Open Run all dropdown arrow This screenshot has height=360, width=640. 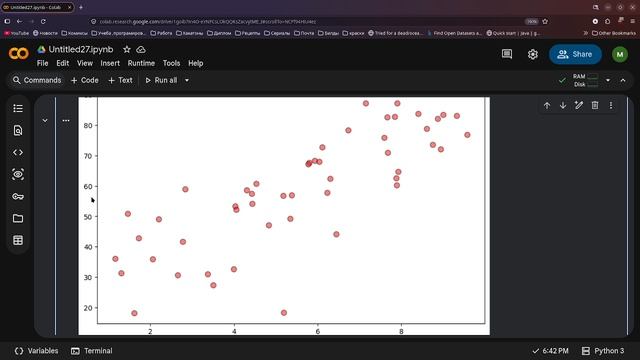pyautogui.click(x=187, y=80)
